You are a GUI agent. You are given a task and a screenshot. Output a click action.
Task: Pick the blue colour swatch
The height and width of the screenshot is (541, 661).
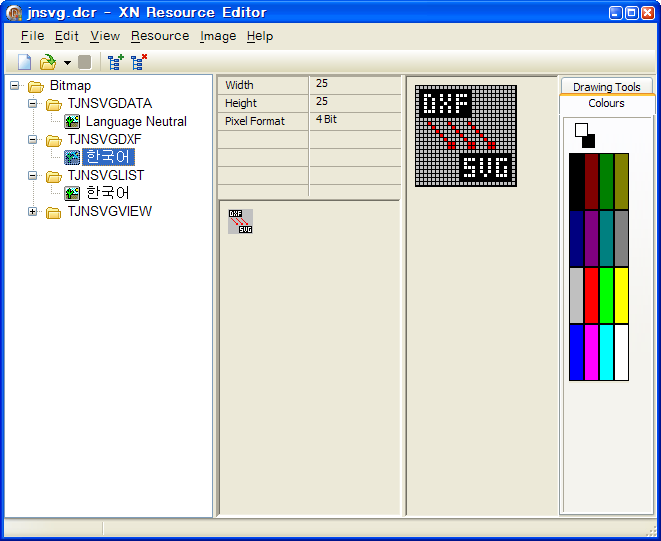[576, 353]
